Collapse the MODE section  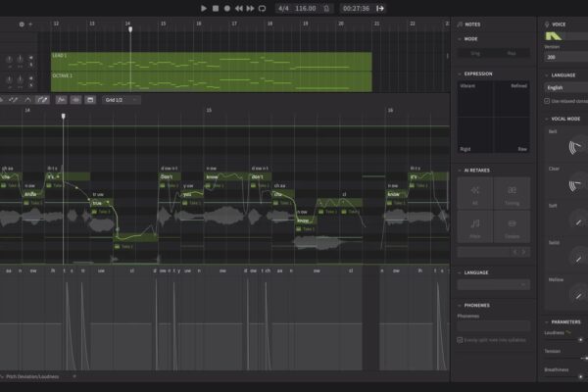tap(460, 39)
